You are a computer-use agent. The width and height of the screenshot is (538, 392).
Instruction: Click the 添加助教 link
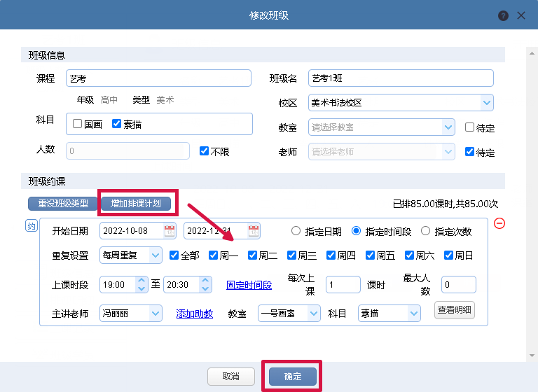pos(195,314)
